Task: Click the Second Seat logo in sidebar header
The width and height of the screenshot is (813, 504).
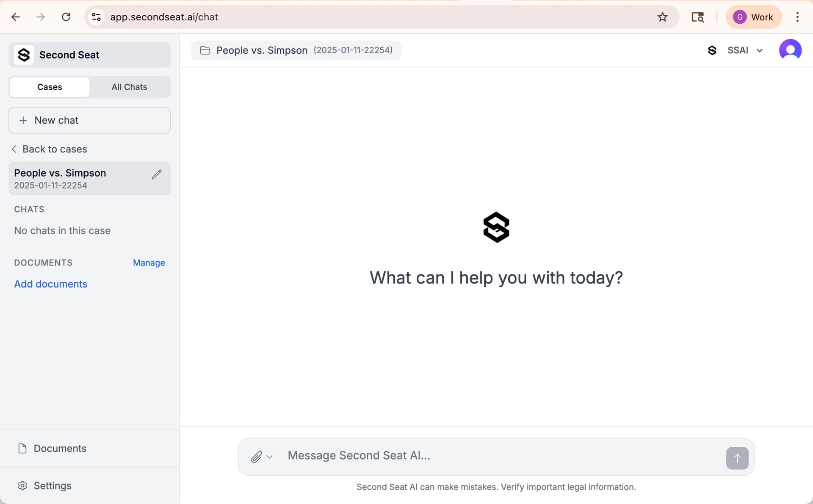Action: tap(24, 55)
